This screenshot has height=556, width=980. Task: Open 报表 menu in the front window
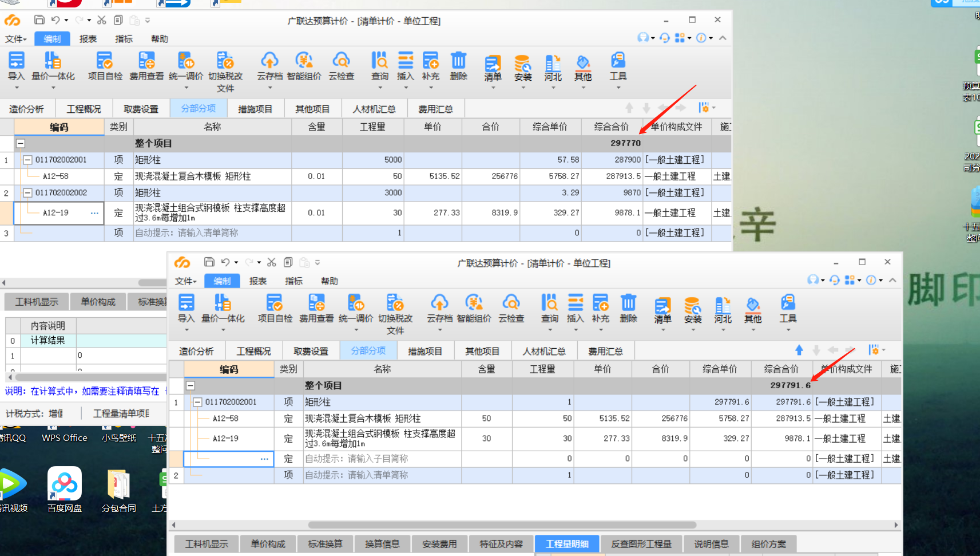pyautogui.click(x=258, y=281)
